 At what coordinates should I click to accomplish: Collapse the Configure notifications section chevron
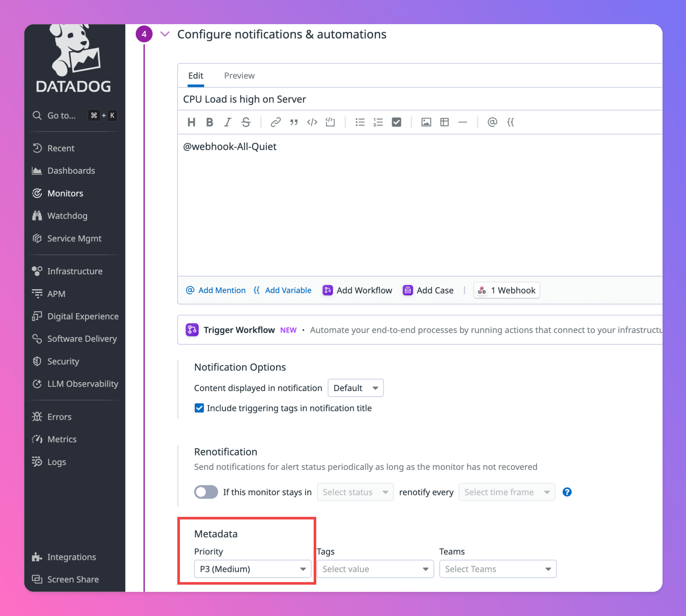(165, 34)
